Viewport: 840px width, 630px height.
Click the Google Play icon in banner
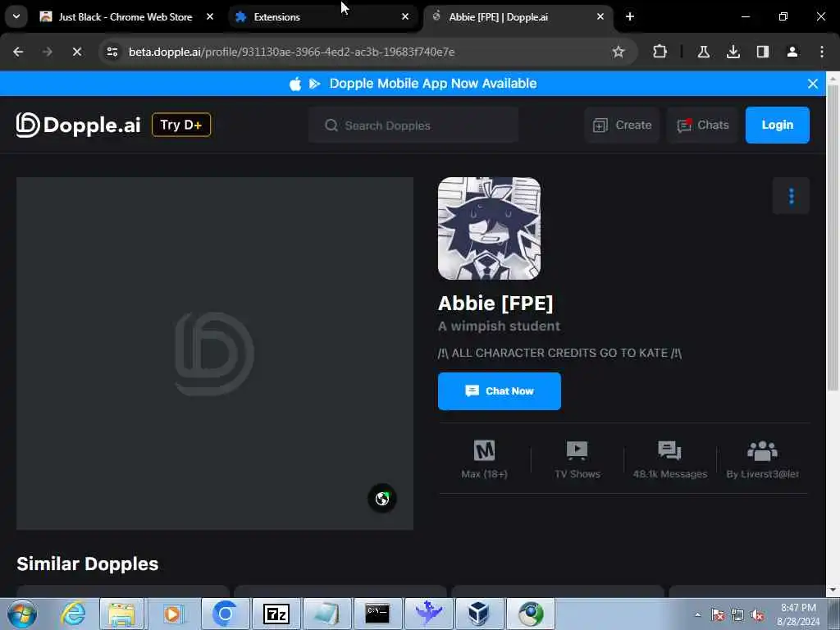314,84
